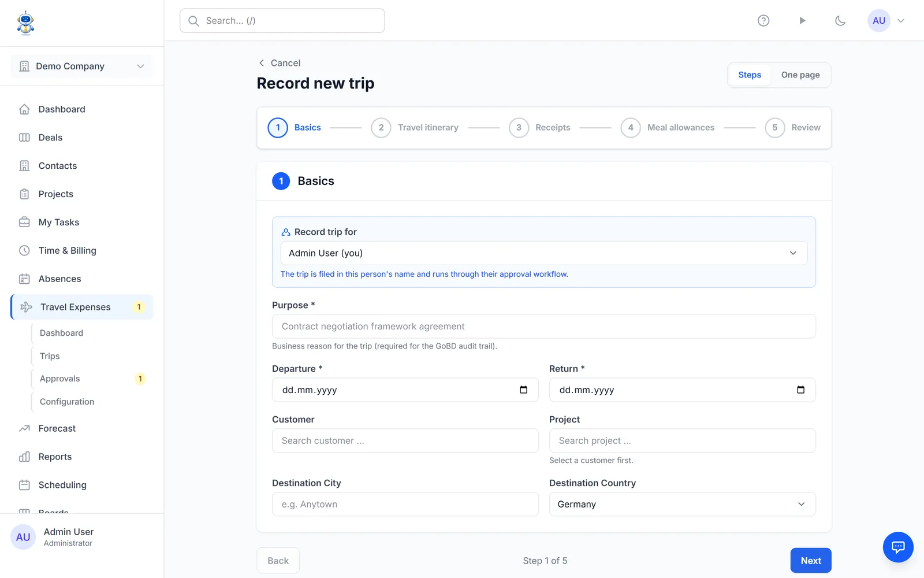
Task: Click the Contacts building icon
Action: pos(24,166)
